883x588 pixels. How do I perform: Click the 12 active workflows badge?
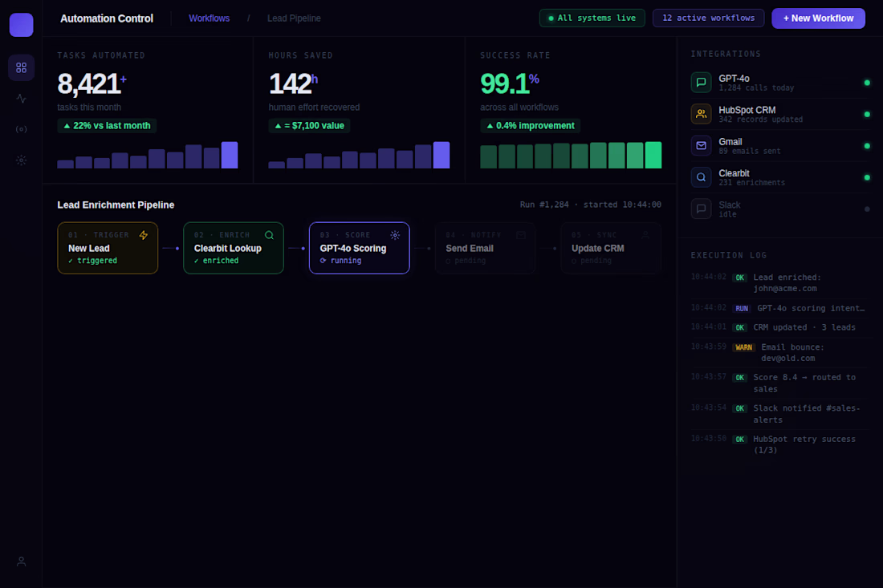click(709, 18)
